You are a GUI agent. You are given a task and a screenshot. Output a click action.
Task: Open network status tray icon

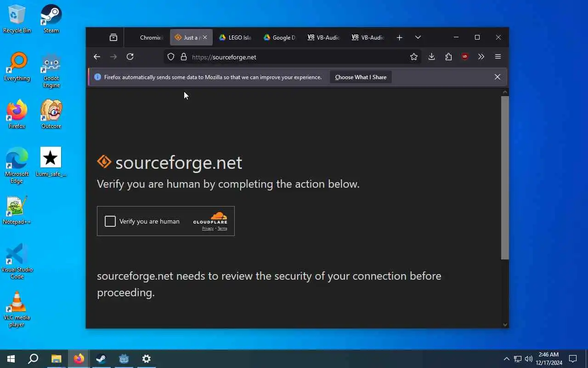point(518,359)
